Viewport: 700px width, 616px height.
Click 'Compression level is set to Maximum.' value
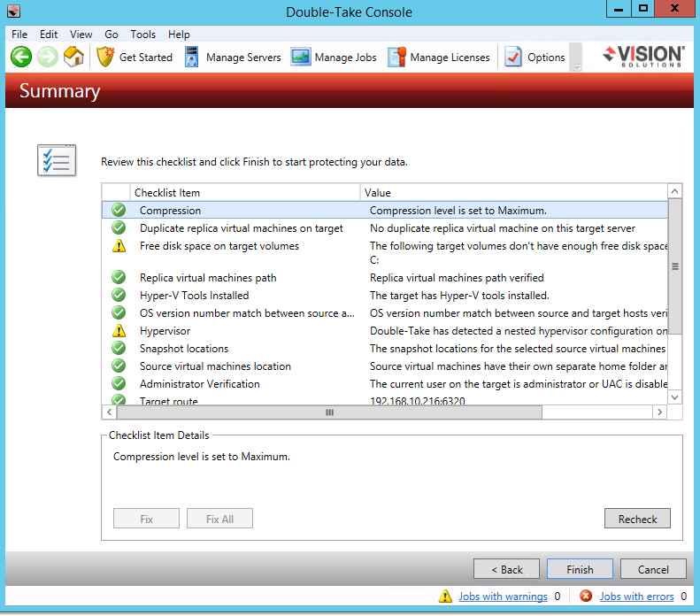458,211
